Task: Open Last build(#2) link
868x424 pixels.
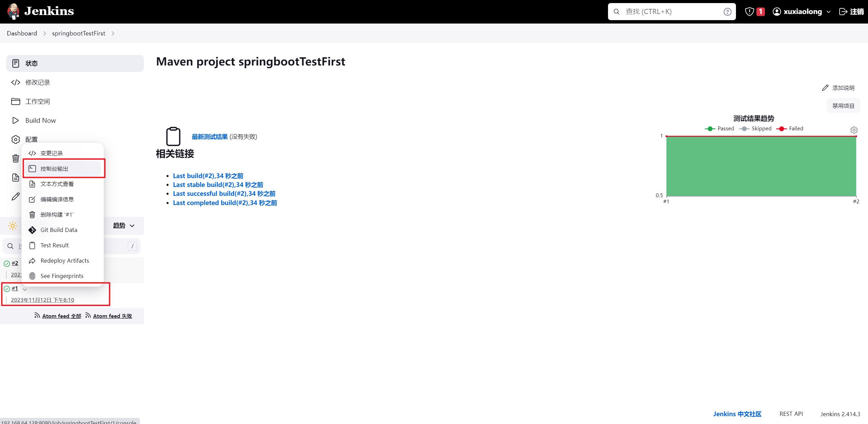Action: click(208, 176)
